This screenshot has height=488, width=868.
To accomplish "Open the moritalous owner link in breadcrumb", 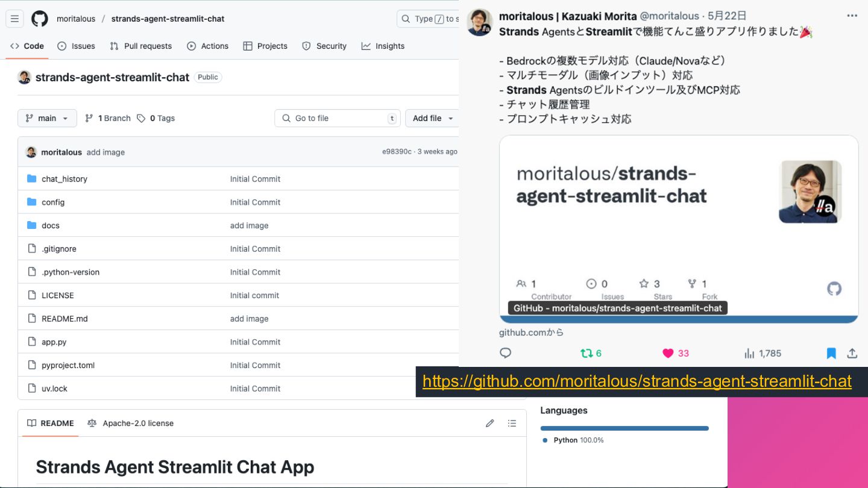I will coord(76,19).
